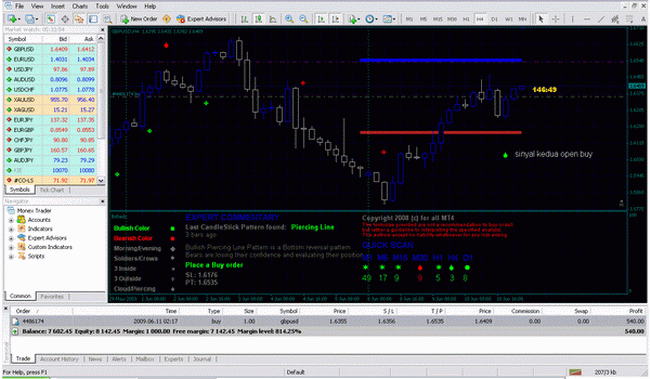Viewport: 650px width, 379px height.
Task: Open a new chart with the toolbar icon
Action: point(12,19)
